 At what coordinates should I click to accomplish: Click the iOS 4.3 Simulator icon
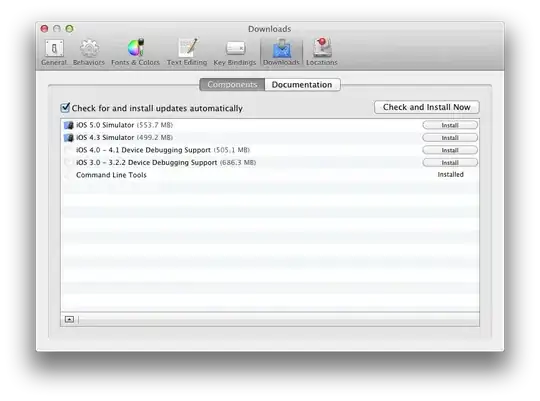click(69, 138)
